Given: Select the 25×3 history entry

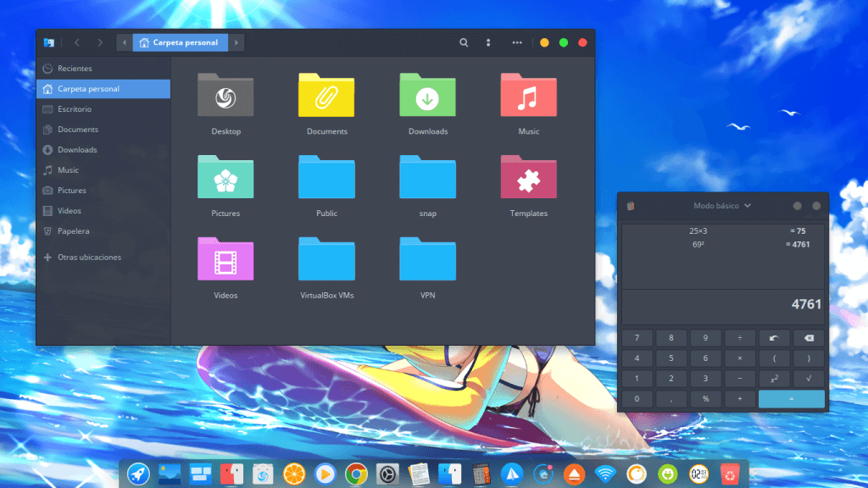Looking at the screenshot, I should [698, 231].
